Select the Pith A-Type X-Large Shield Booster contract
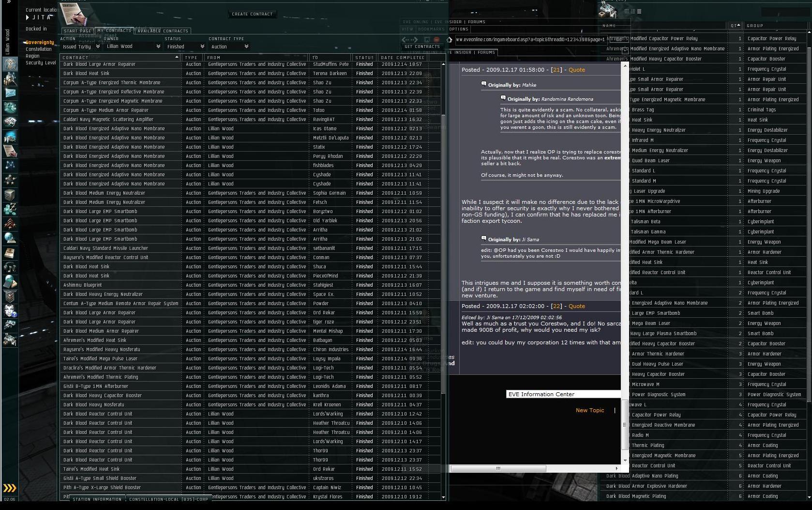 [250, 488]
